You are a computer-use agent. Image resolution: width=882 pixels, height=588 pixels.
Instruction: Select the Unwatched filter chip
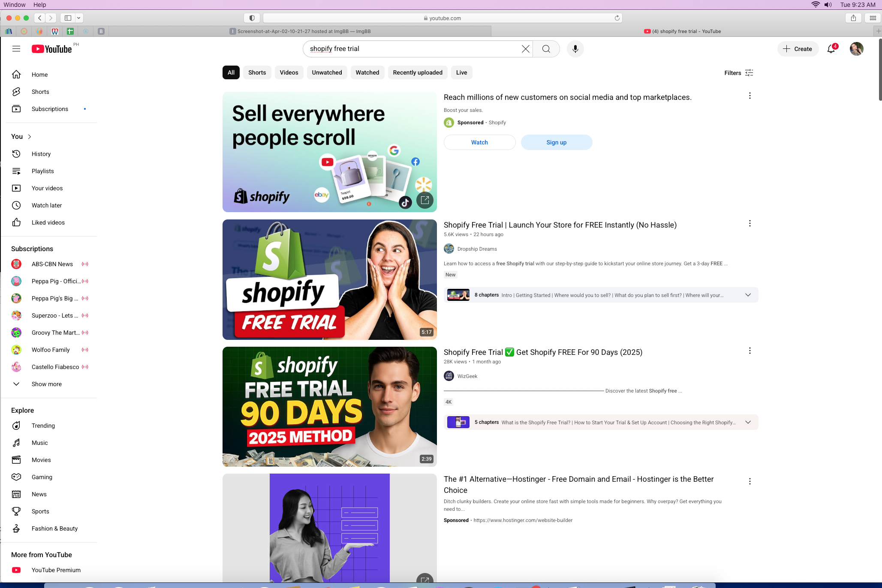pyautogui.click(x=327, y=72)
